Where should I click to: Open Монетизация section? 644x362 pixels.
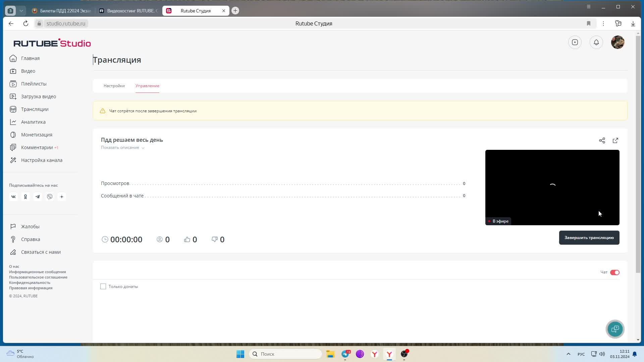(x=31, y=135)
